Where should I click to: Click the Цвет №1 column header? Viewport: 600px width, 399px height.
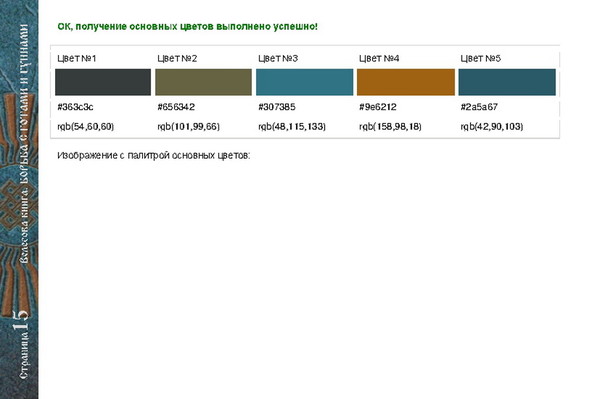coord(77,59)
